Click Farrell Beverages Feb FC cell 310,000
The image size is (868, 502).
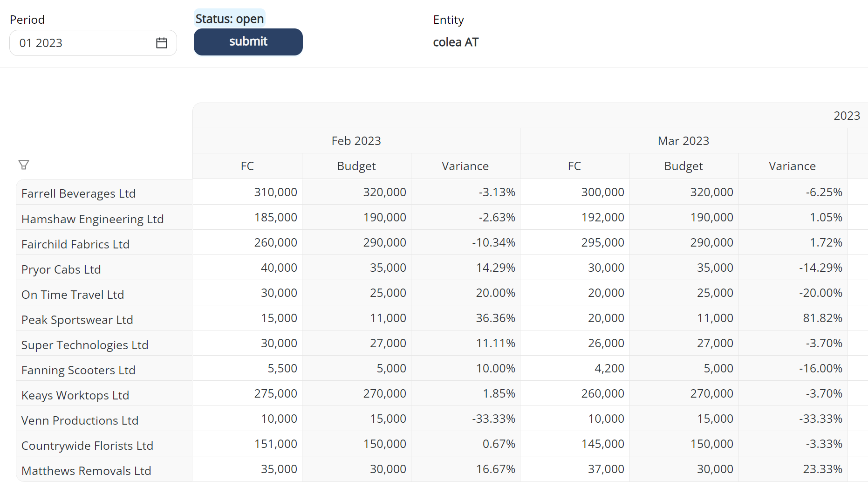tap(247, 192)
